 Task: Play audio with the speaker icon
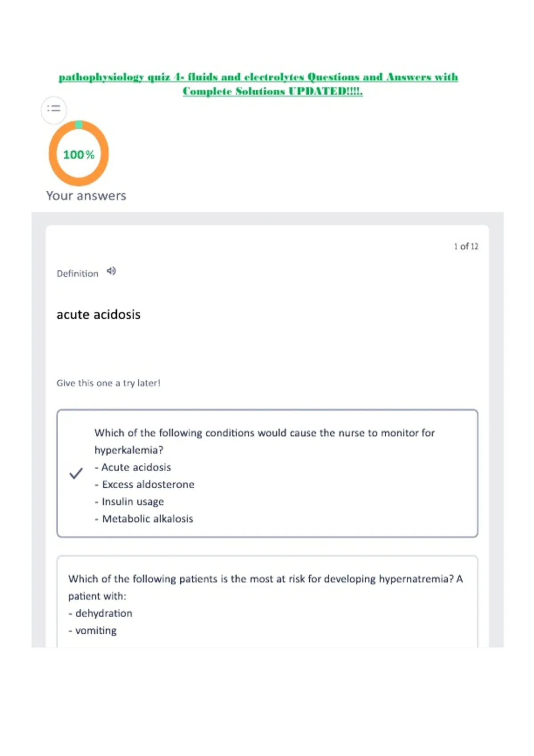coord(111,271)
